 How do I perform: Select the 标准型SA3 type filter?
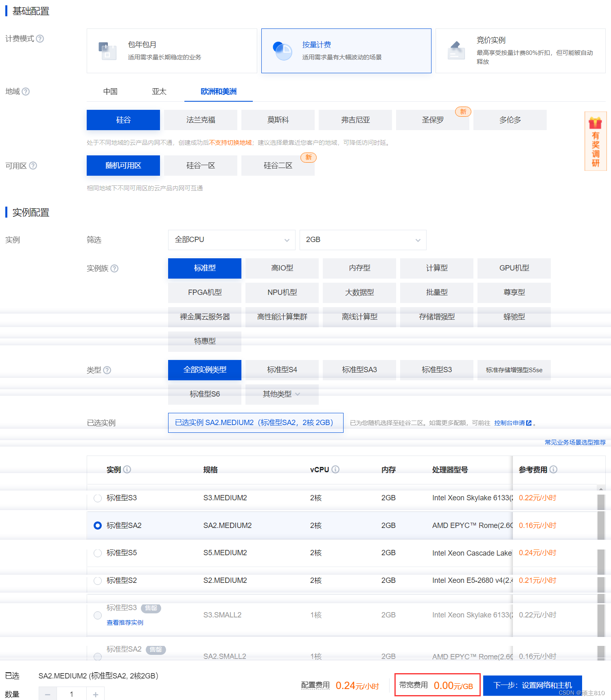pyautogui.click(x=359, y=370)
